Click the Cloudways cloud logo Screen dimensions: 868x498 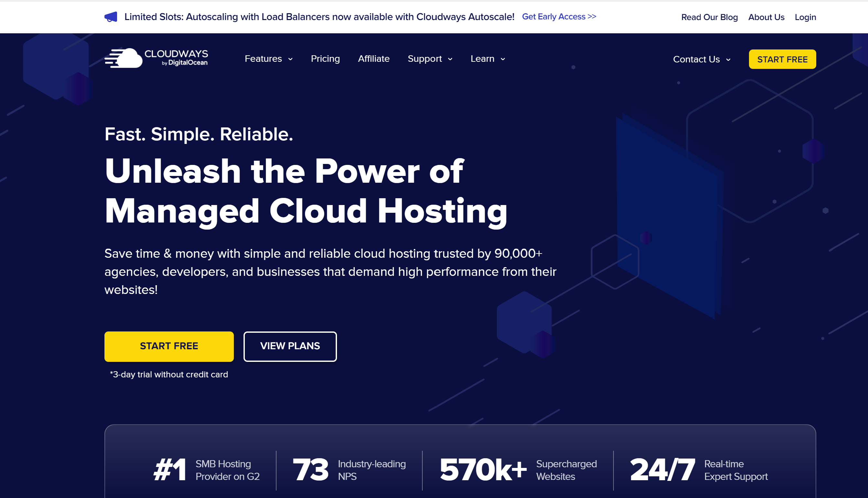pyautogui.click(x=124, y=58)
